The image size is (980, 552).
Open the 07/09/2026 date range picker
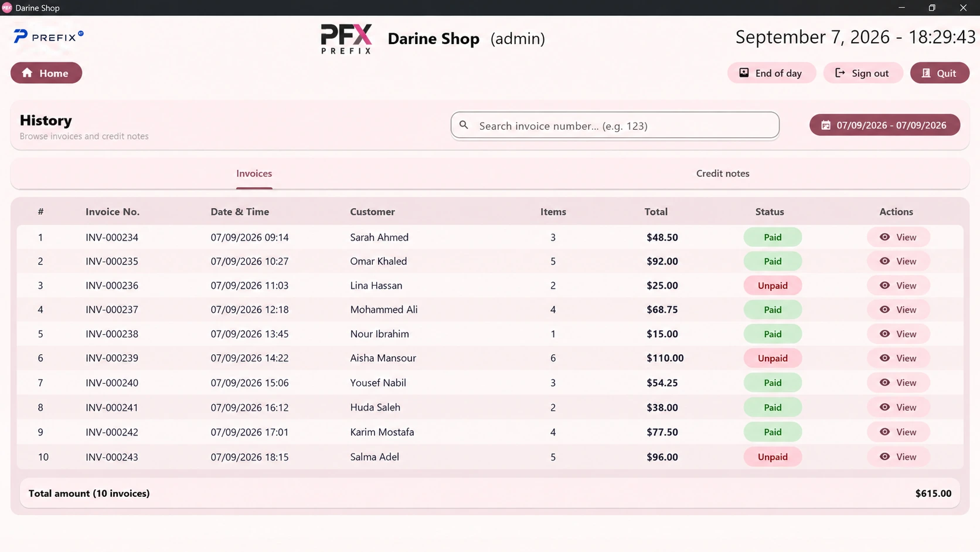[884, 125]
